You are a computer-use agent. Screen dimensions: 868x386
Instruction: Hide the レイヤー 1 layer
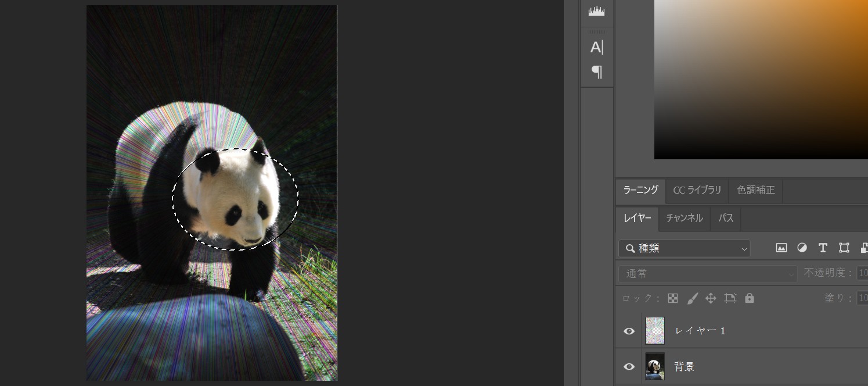(x=629, y=331)
